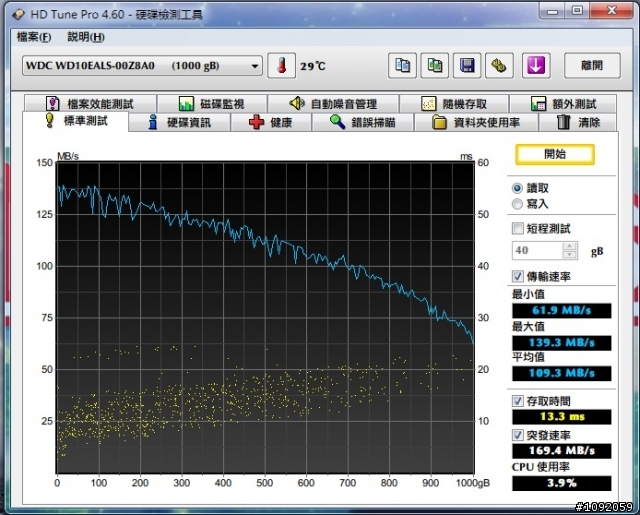This screenshot has height=515, width=640.
Task: Click the minimum value 61.9 MB/s
Action: pos(562,311)
